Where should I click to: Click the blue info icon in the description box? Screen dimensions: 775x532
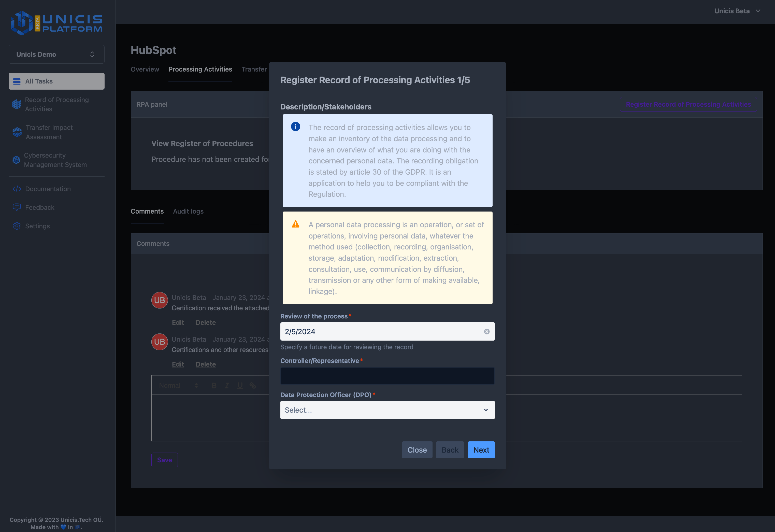coord(295,127)
